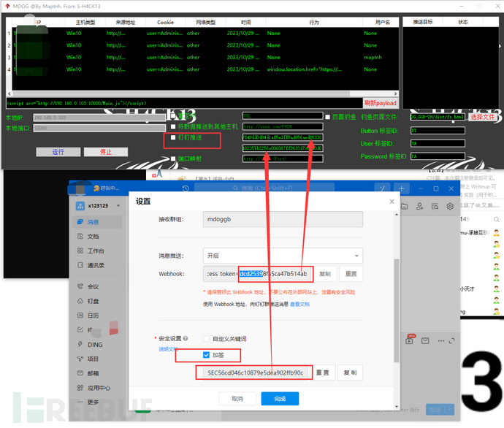Click the User 标签ID input field
The height and width of the screenshot is (428, 504).
[x=438, y=143]
